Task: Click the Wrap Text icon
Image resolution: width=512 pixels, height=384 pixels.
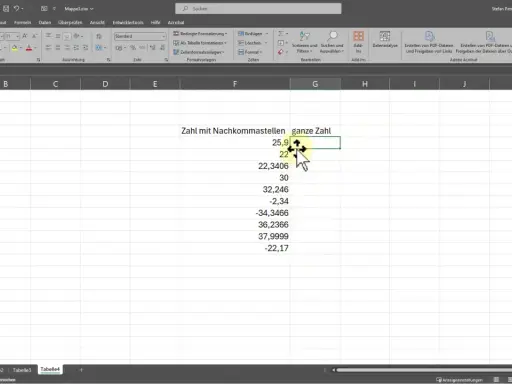Action: click(x=99, y=36)
